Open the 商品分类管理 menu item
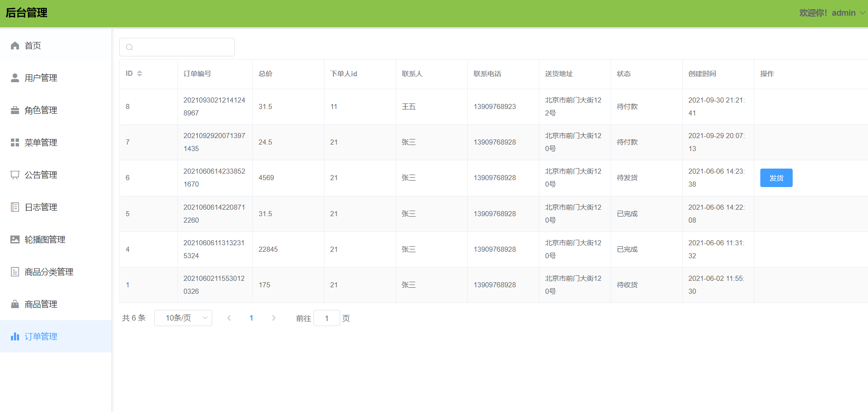This screenshot has height=412, width=868. (49, 272)
